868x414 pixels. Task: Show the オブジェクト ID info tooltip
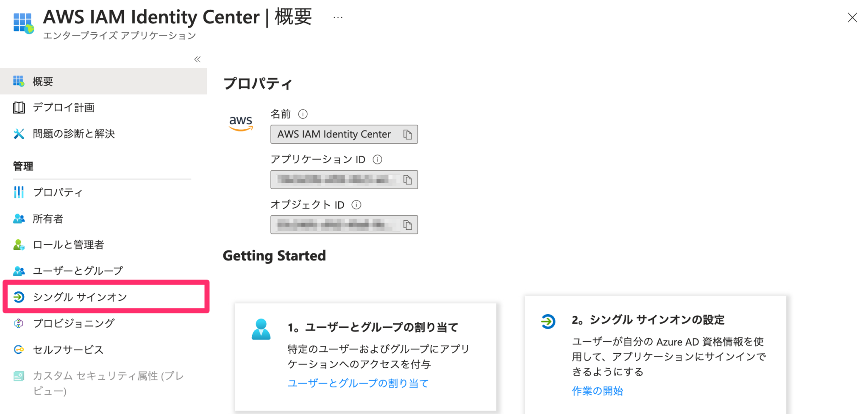(x=356, y=204)
